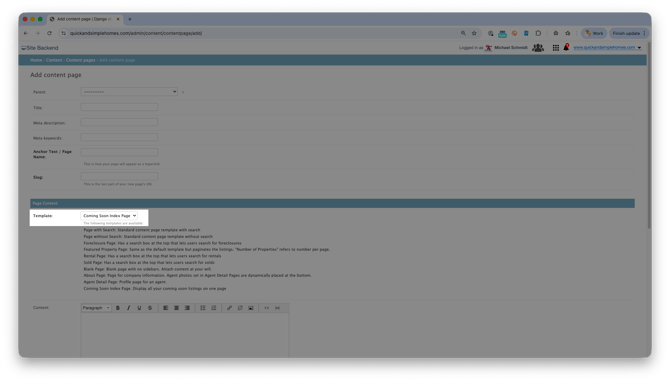
Task: Click into the Anchor Text / Page Name field
Action: coord(119,152)
